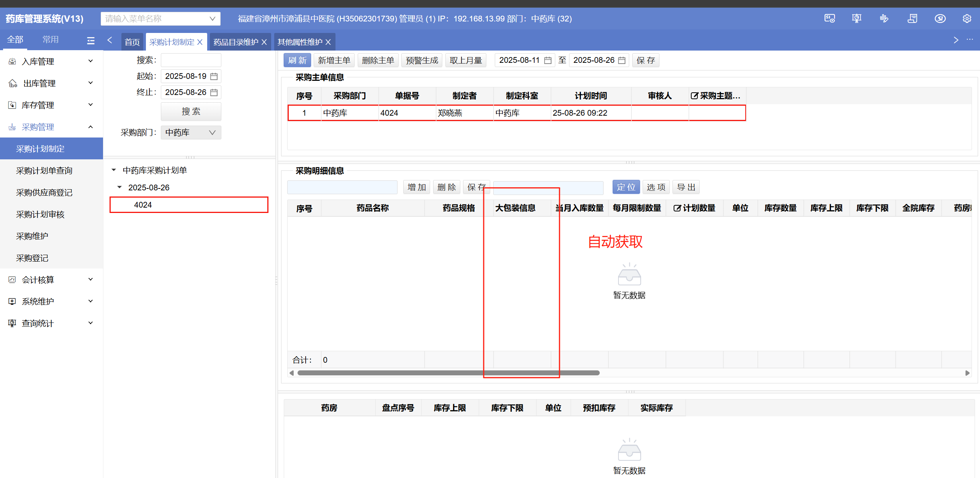
Task: Open the menu name search dropdown
Action: [x=212, y=19]
